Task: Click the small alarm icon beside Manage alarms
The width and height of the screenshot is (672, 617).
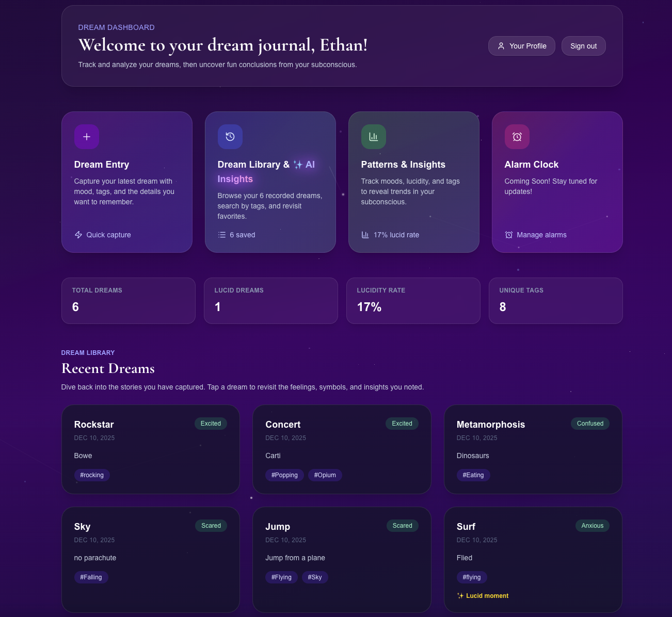Action: [x=509, y=235]
